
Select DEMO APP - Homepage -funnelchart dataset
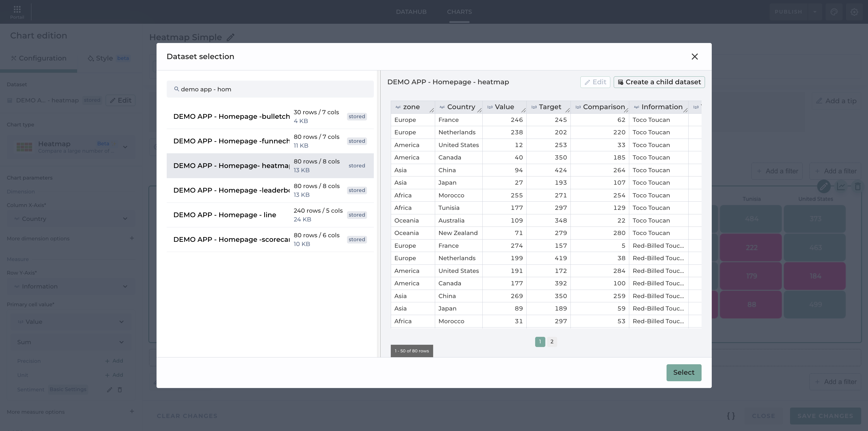pos(270,141)
